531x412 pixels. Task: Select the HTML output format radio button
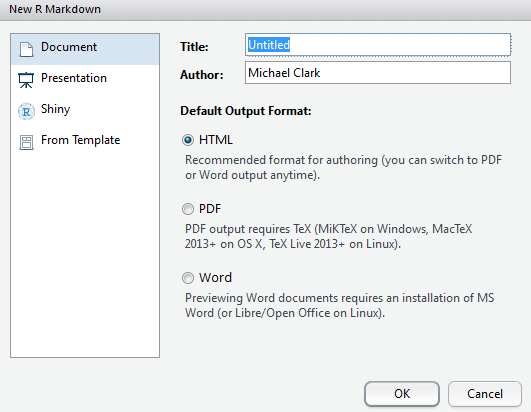point(188,140)
